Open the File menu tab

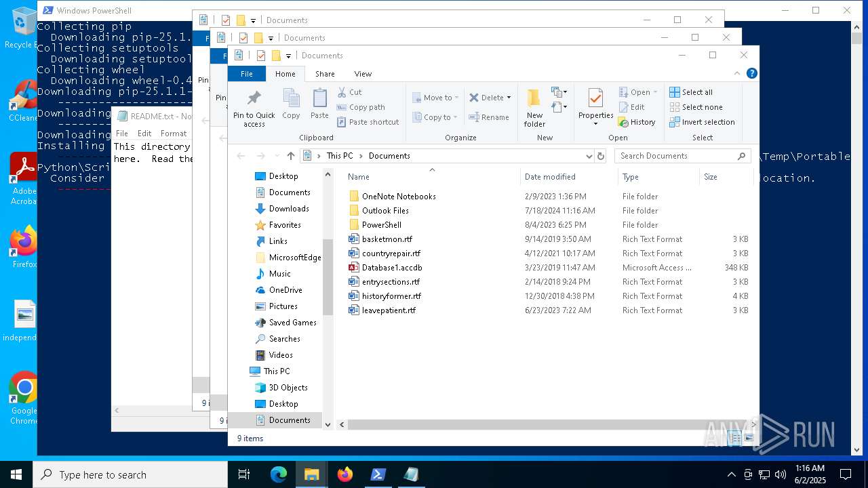(247, 74)
